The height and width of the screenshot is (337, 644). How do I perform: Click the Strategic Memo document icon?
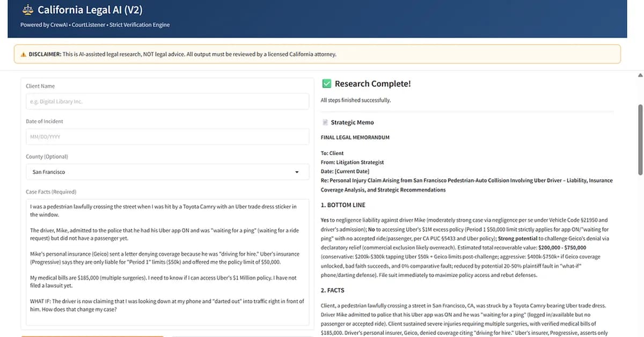point(325,122)
